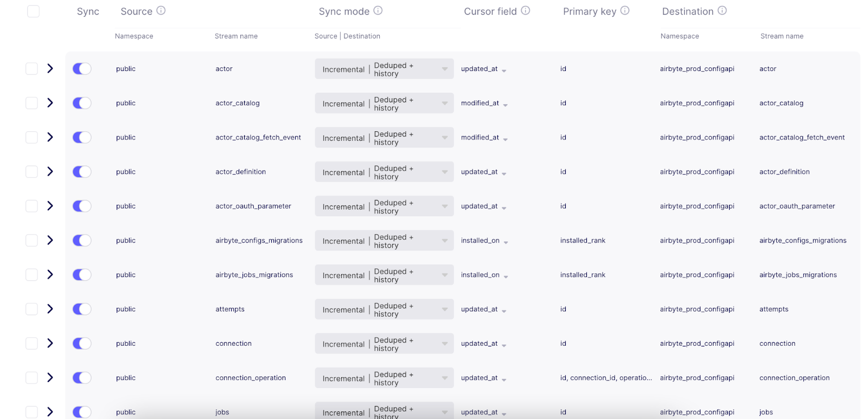The image size is (868, 419).
Task: Open the Source column info icon
Action: [x=161, y=10]
